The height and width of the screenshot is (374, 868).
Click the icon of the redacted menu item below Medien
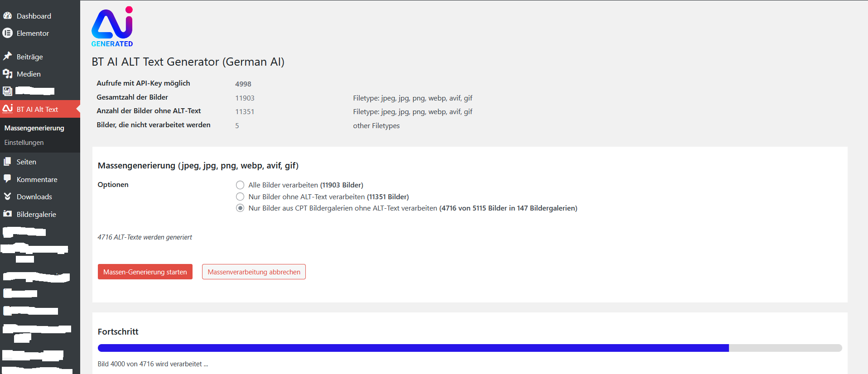pyautogui.click(x=7, y=91)
